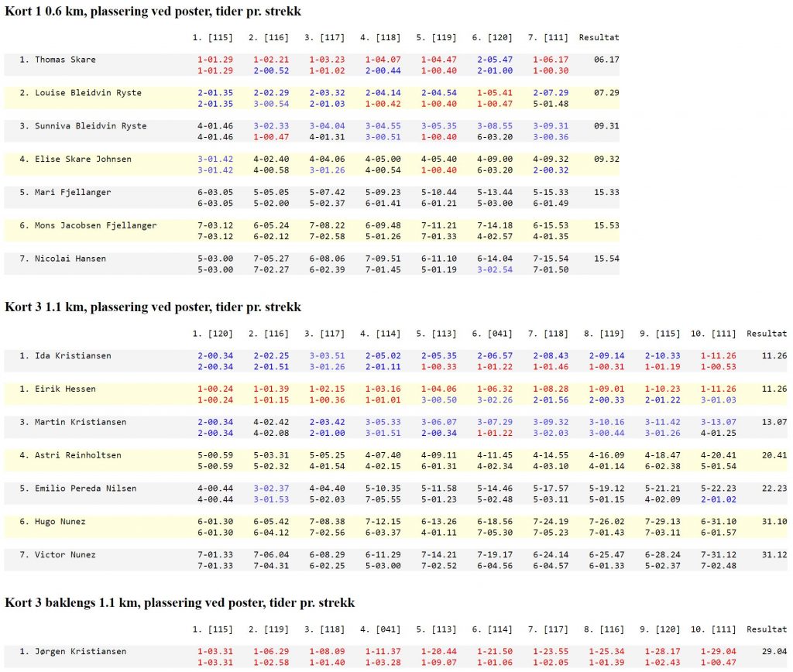Select runner name Thomas Skare
The height and width of the screenshot is (672, 793).
click(x=65, y=60)
